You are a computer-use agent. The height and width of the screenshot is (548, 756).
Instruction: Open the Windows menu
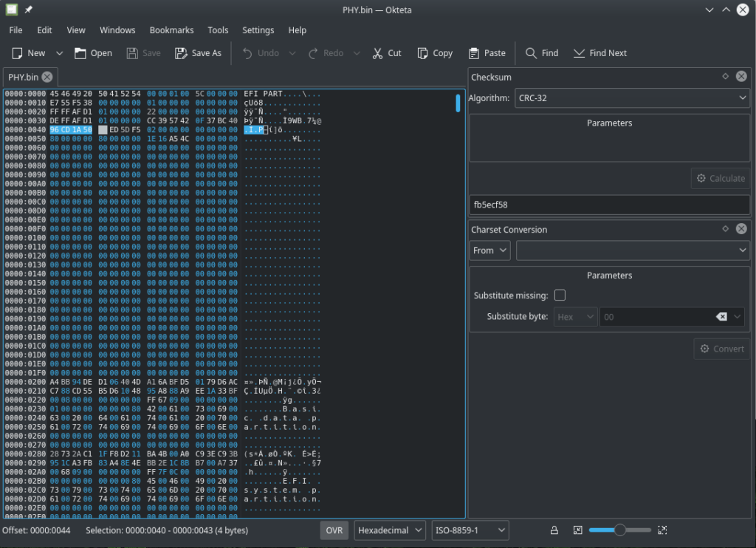(117, 30)
